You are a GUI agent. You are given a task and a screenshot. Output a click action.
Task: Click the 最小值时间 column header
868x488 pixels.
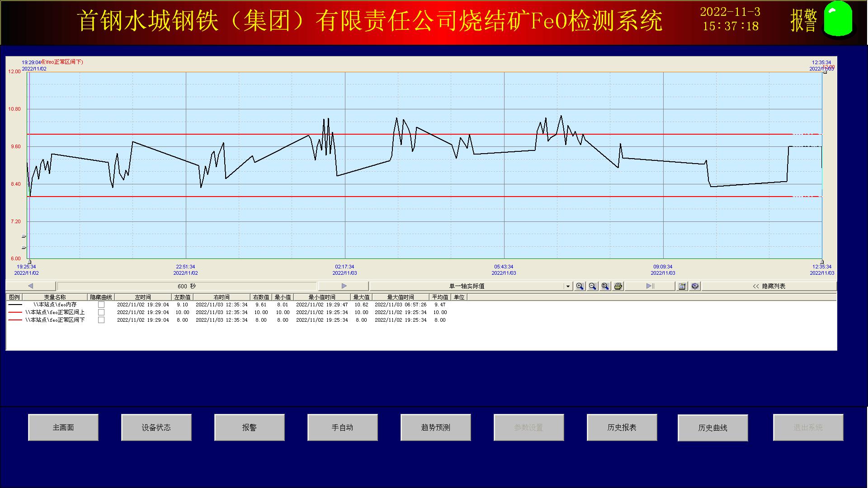pyautogui.click(x=322, y=297)
